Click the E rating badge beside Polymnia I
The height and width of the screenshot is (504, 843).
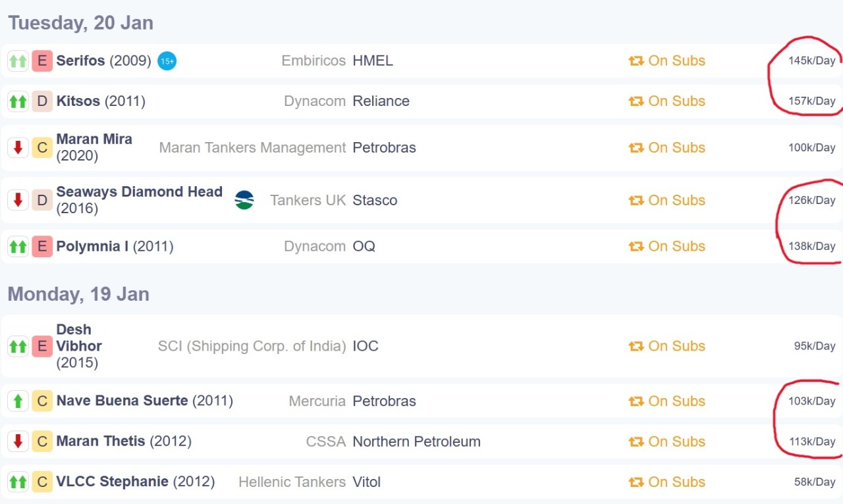pos(42,247)
